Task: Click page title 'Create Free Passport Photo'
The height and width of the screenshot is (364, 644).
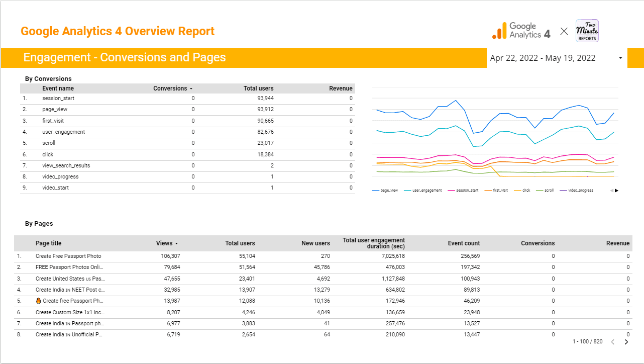Action: point(68,256)
